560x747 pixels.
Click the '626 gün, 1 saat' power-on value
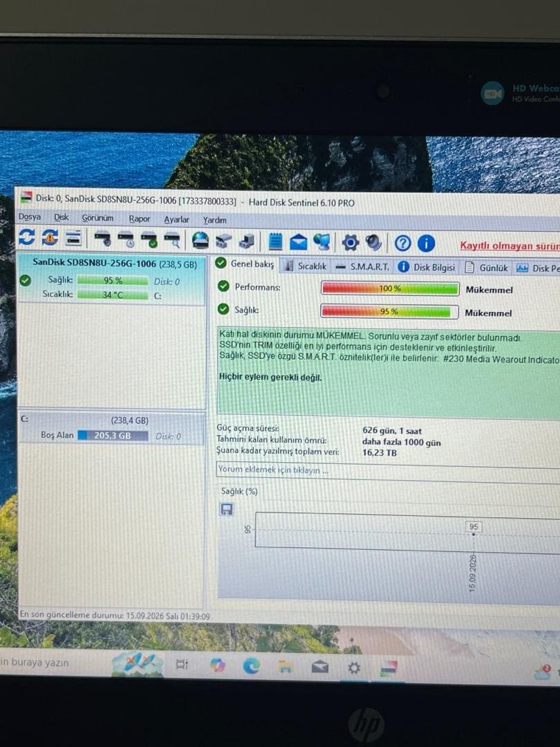coord(392,431)
